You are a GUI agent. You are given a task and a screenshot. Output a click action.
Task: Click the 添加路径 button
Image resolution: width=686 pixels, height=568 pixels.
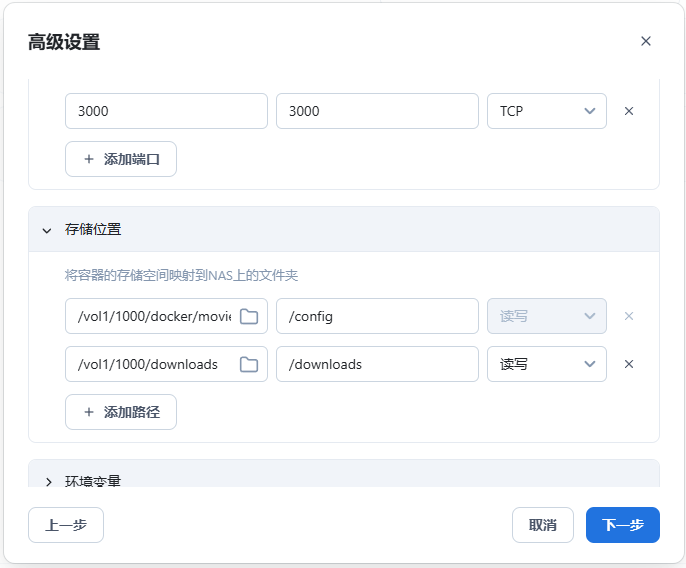pyautogui.click(x=121, y=412)
